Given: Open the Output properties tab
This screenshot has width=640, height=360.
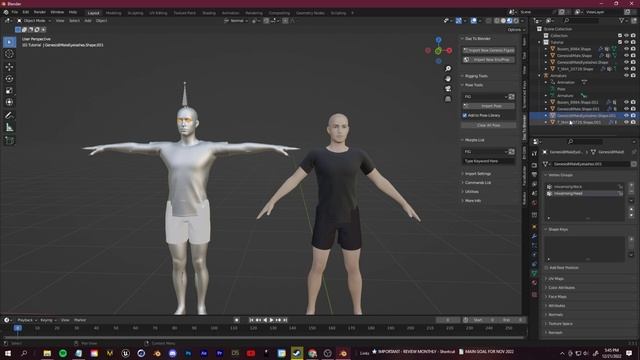Looking at the screenshot, I should pos(534,175).
